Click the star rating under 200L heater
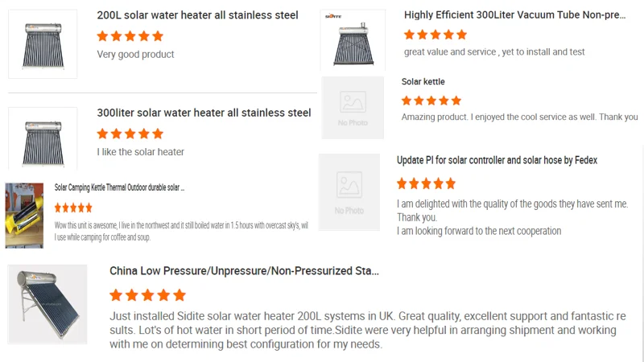 (130, 36)
